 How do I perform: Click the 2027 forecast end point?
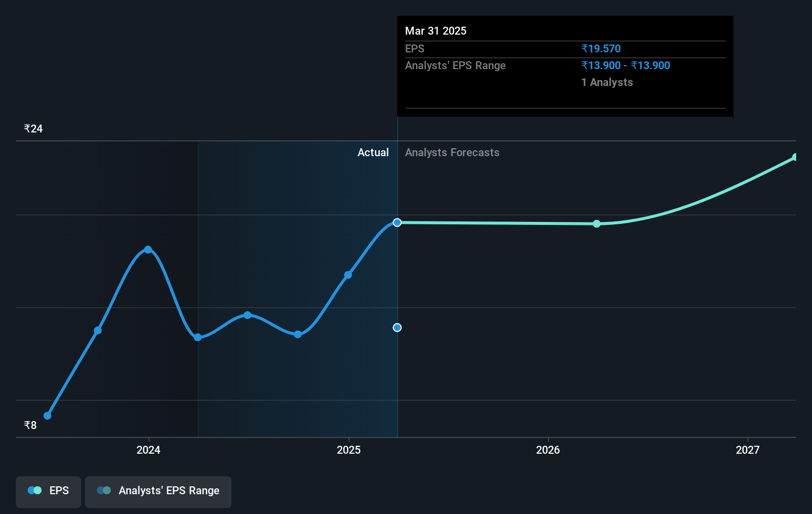tap(795, 157)
